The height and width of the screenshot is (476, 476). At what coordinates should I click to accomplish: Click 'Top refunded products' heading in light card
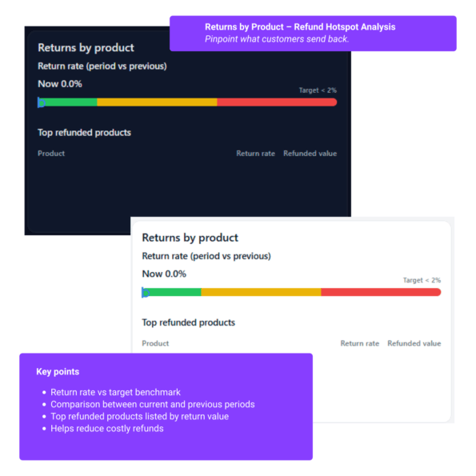coord(189,322)
